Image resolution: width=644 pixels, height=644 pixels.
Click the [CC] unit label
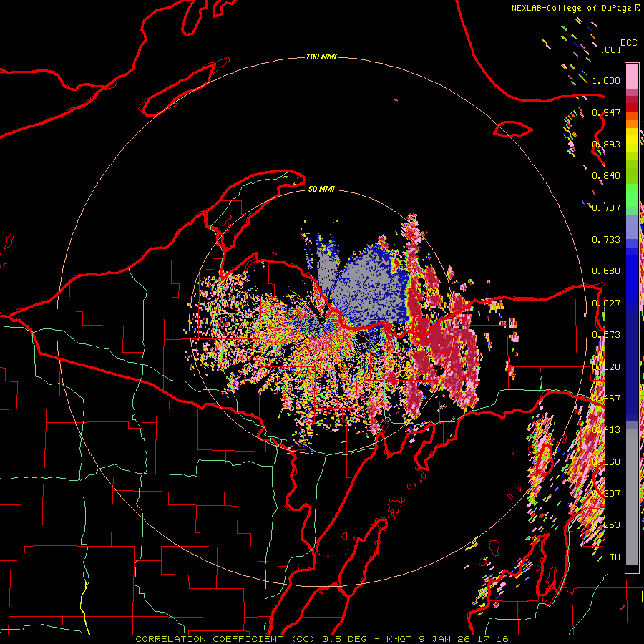tap(610, 49)
